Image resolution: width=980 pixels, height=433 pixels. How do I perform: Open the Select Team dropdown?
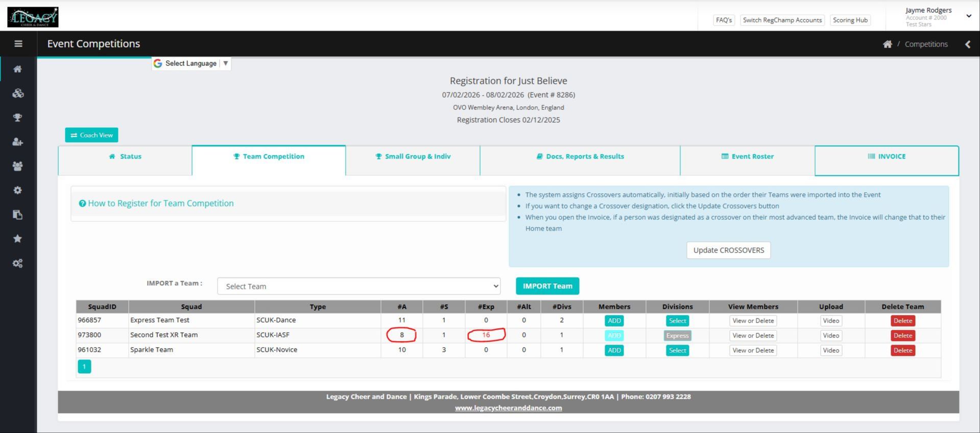tap(358, 286)
